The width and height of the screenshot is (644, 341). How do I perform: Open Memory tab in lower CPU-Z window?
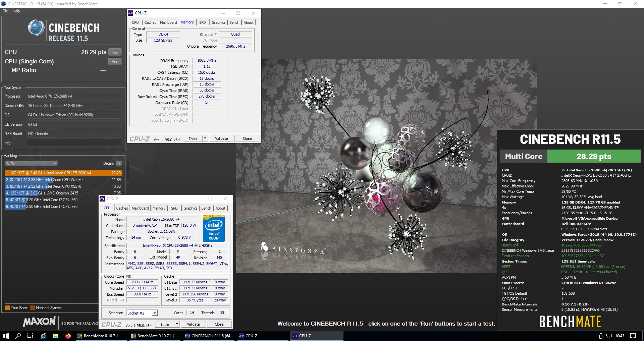click(159, 208)
